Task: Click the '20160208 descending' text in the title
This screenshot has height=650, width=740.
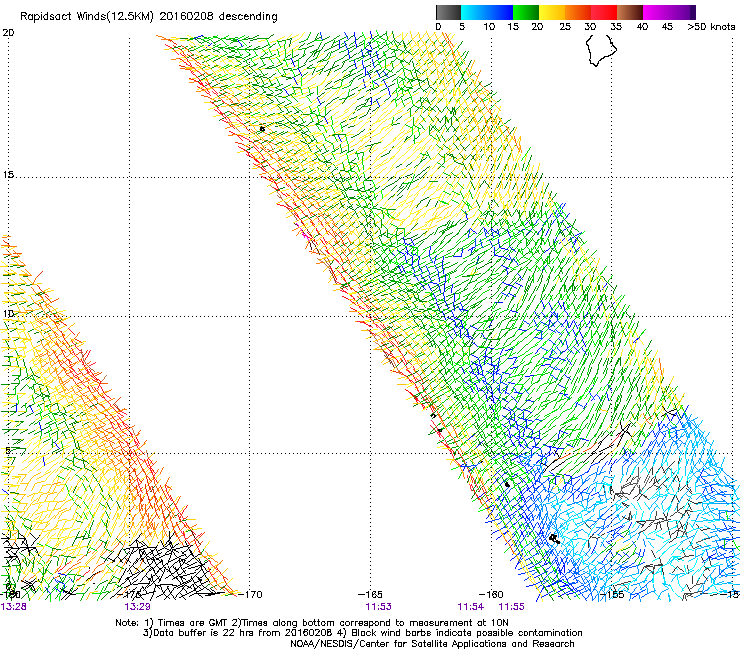Action: pyautogui.click(x=219, y=17)
